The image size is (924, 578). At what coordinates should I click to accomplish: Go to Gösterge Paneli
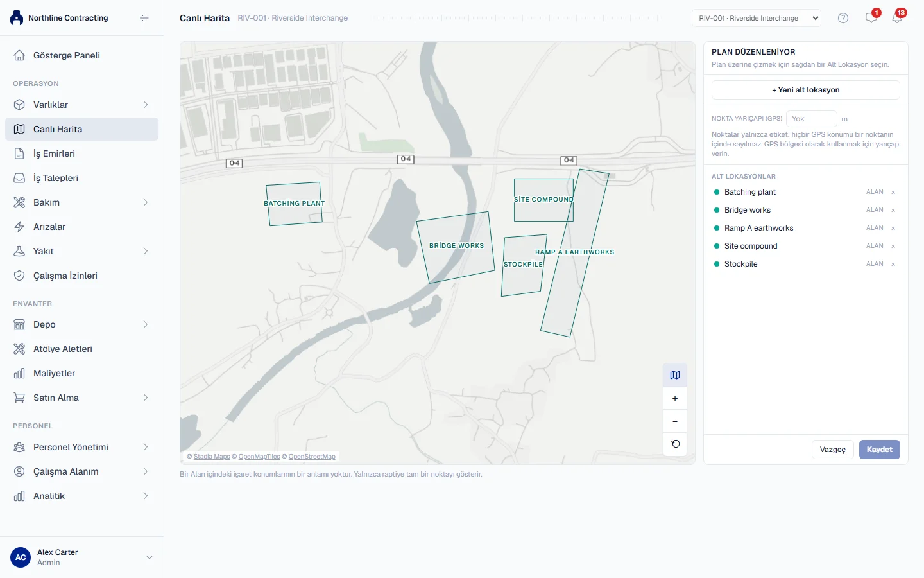tap(81, 55)
